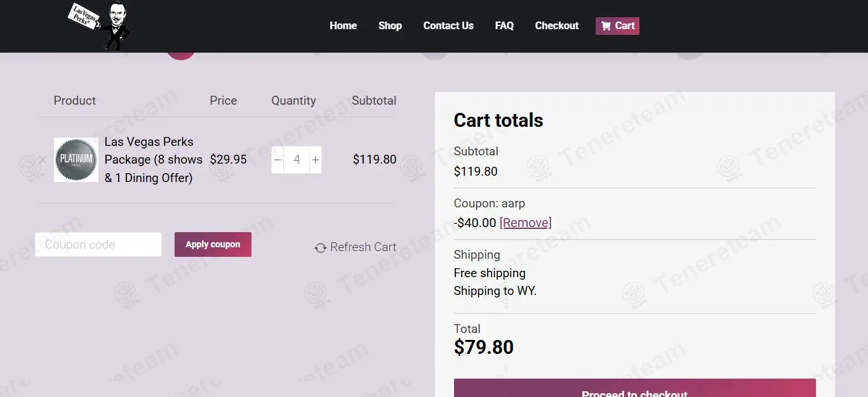
Task: Open the Cart button in header
Action: coord(617,26)
